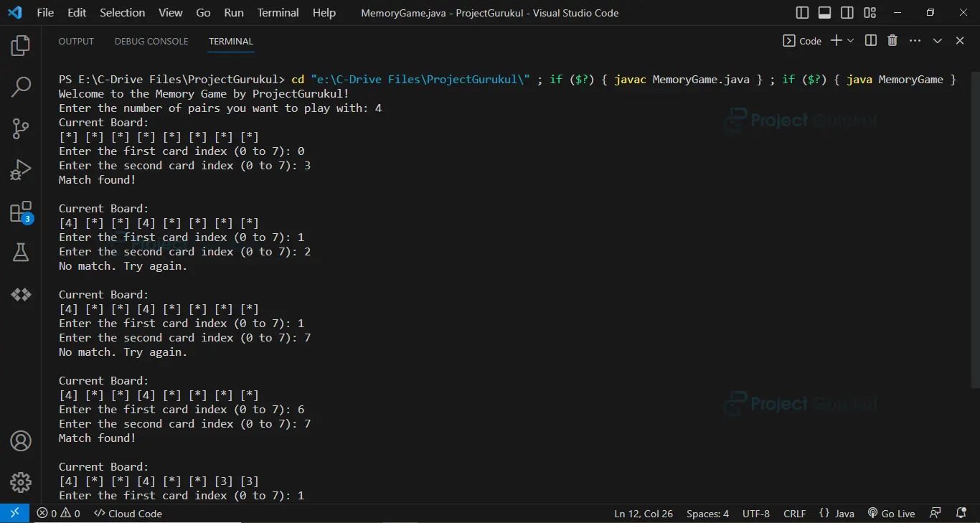Click the 'Welcome to the Memory Game' line

[x=204, y=94]
